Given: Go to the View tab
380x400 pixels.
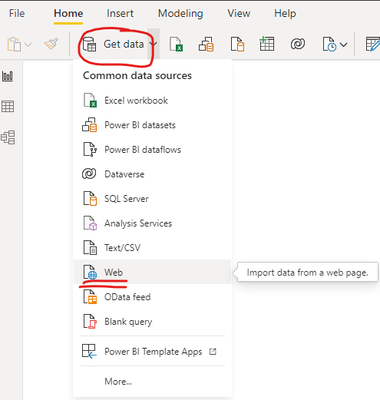Looking at the screenshot, I should [239, 13].
